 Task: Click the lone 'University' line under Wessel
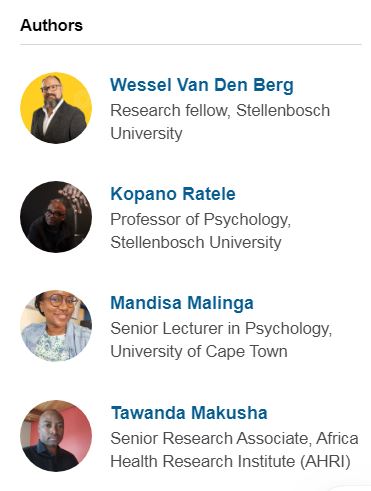tap(146, 134)
